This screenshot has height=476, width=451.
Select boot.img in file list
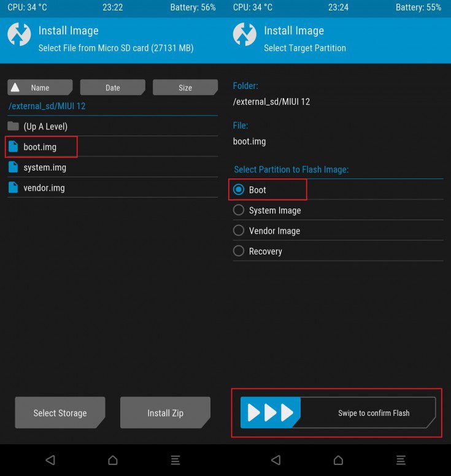point(41,147)
